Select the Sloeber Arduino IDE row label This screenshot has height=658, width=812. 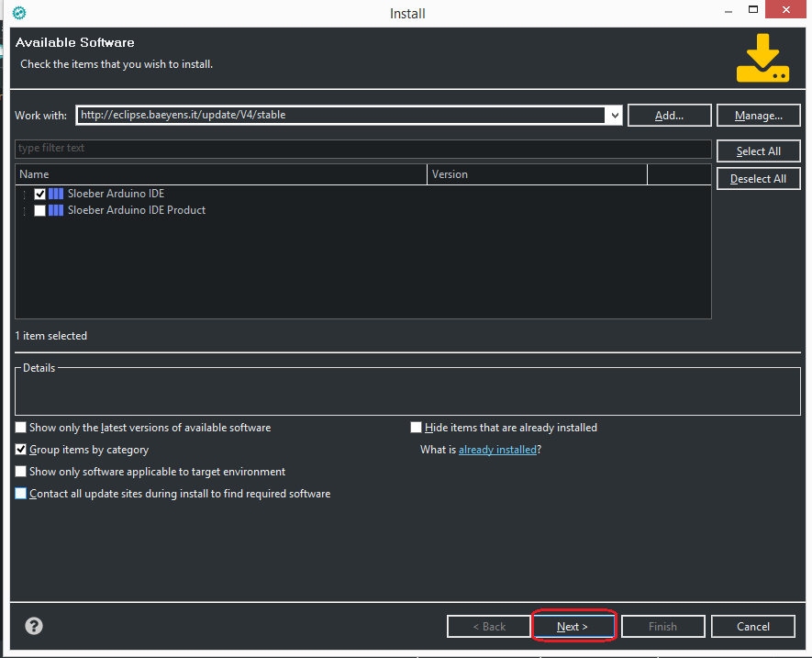pos(116,194)
